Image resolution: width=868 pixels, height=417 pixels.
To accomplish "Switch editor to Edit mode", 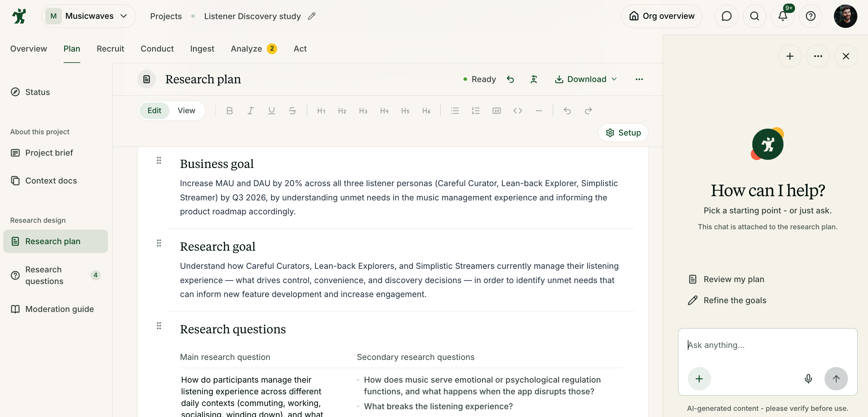I will [x=154, y=111].
